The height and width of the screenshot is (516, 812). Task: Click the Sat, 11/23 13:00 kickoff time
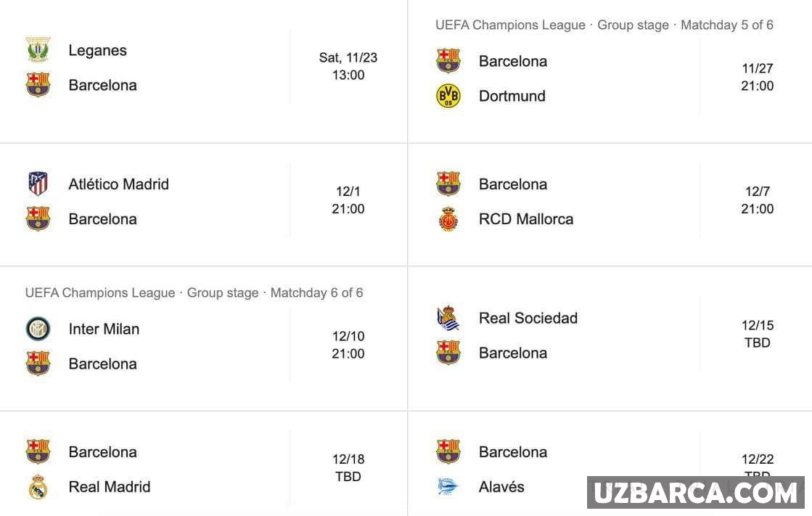(348, 66)
